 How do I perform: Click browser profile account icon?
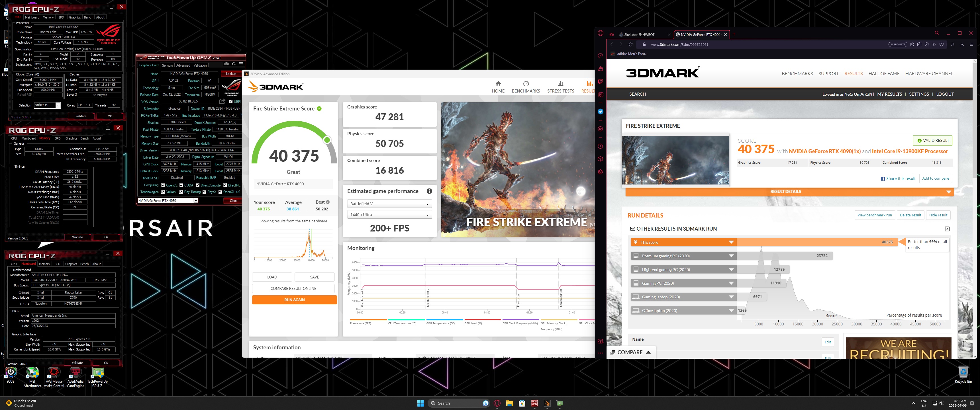pyautogui.click(x=953, y=44)
